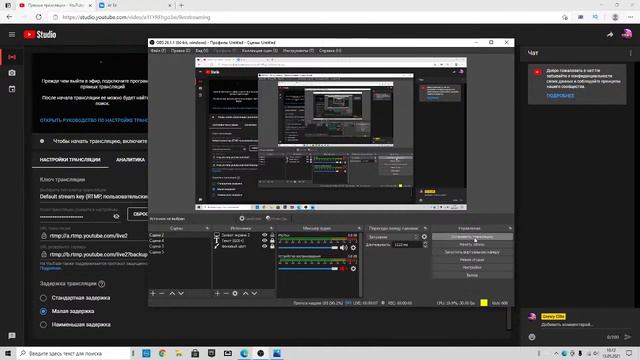This screenshot has width=640, height=360.
Task: Add a new source with the plus icon
Action: [x=217, y=293]
